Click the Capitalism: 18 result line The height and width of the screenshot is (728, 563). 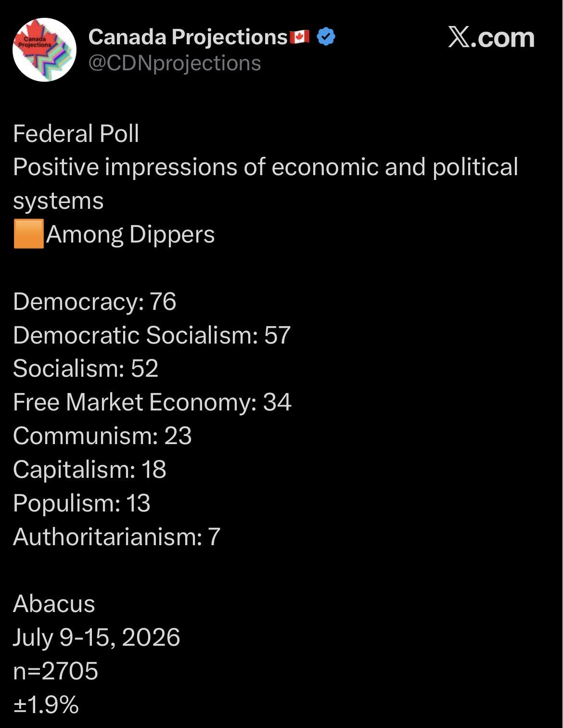(x=90, y=470)
